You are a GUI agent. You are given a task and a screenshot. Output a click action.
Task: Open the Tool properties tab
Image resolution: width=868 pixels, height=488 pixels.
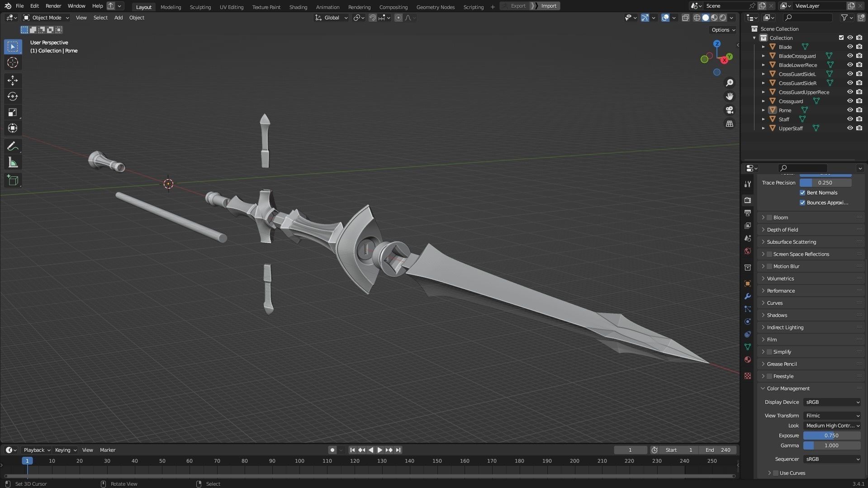[x=748, y=184]
